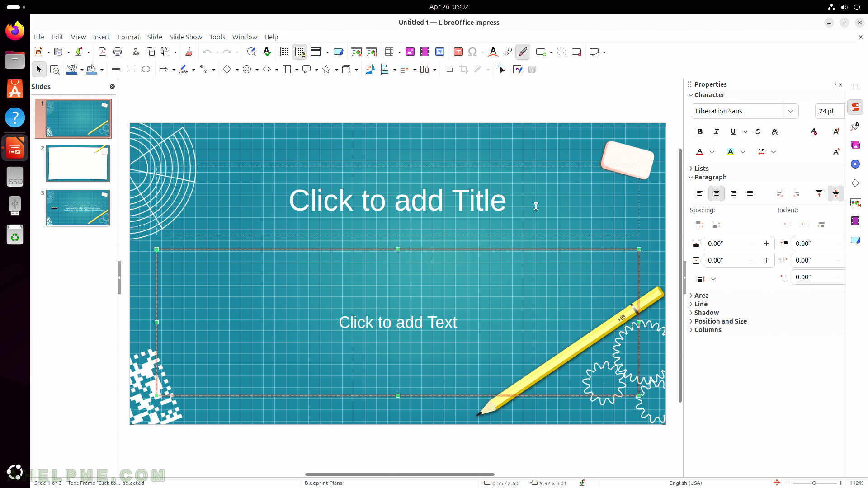Select slide 3 thumbnail

pyautogui.click(x=78, y=208)
